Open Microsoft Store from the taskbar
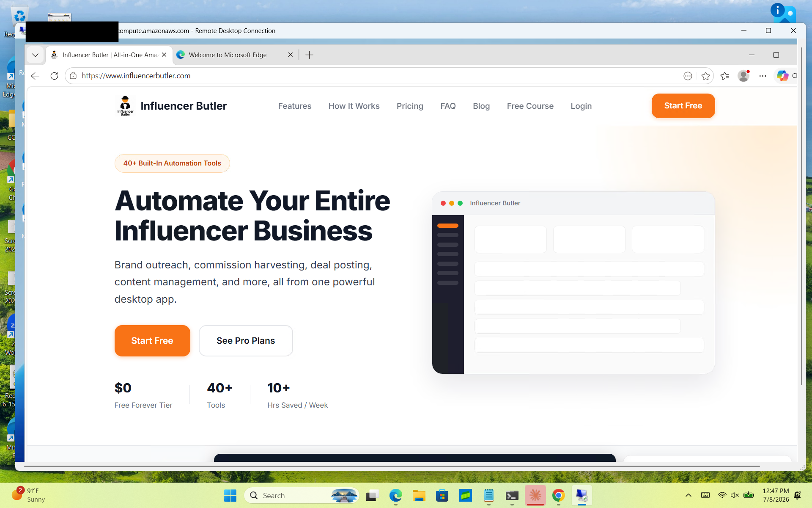This screenshot has width=812, height=508. click(x=442, y=495)
